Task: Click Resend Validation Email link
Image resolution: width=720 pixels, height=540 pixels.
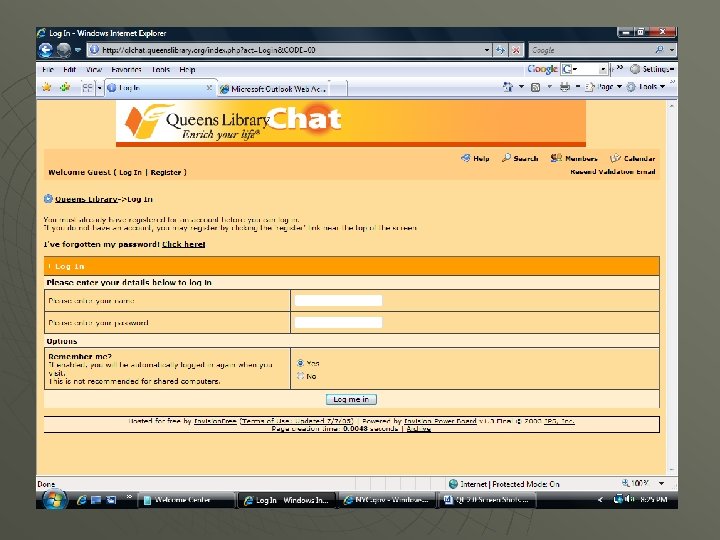Action: (x=613, y=172)
